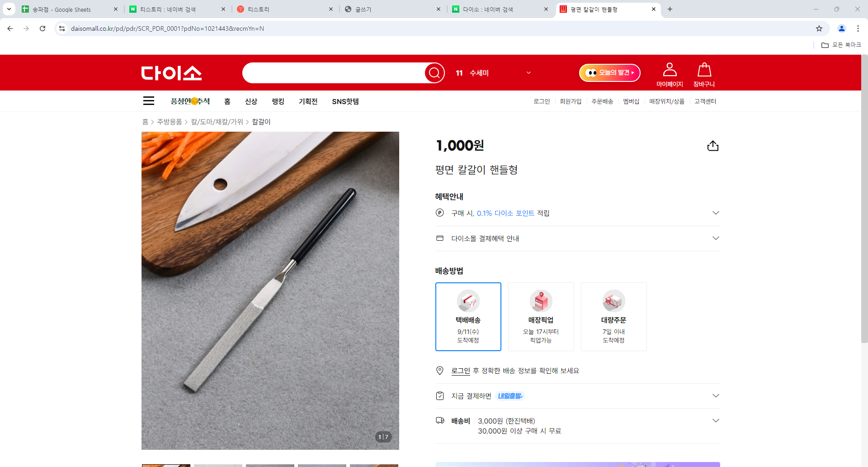The width and height of the screenshot is (868, 467).
Task: Open the 신상 menu tab
Action: tap(251, 101)
